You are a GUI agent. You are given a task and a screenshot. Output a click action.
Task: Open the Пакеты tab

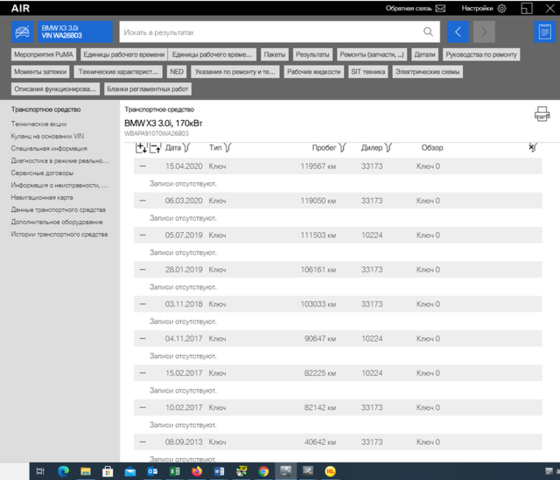click(274, 54)
